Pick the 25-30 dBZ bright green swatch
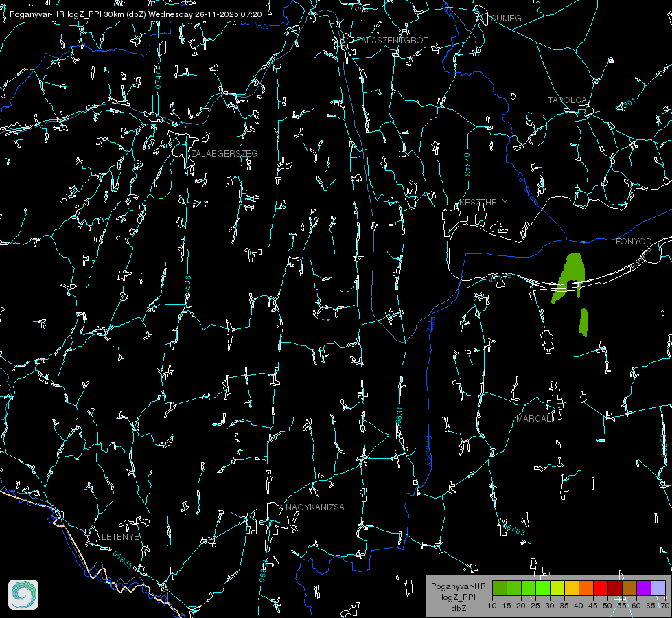Viewport: 672px width, 618px height. [x=543, y=588]
